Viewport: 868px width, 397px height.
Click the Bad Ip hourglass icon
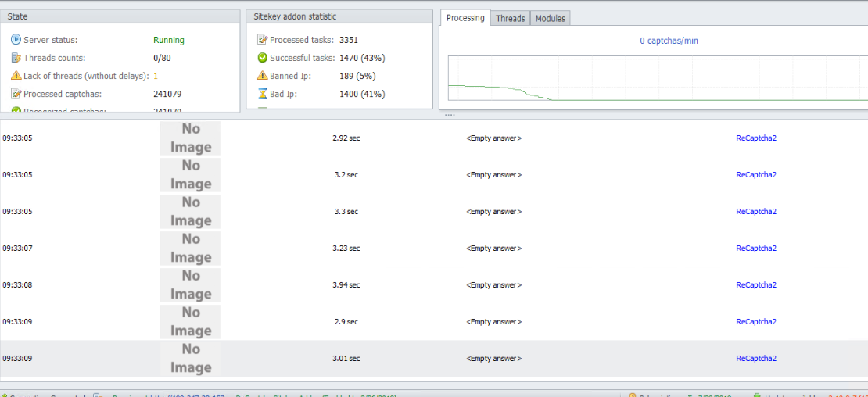point(263,94)
